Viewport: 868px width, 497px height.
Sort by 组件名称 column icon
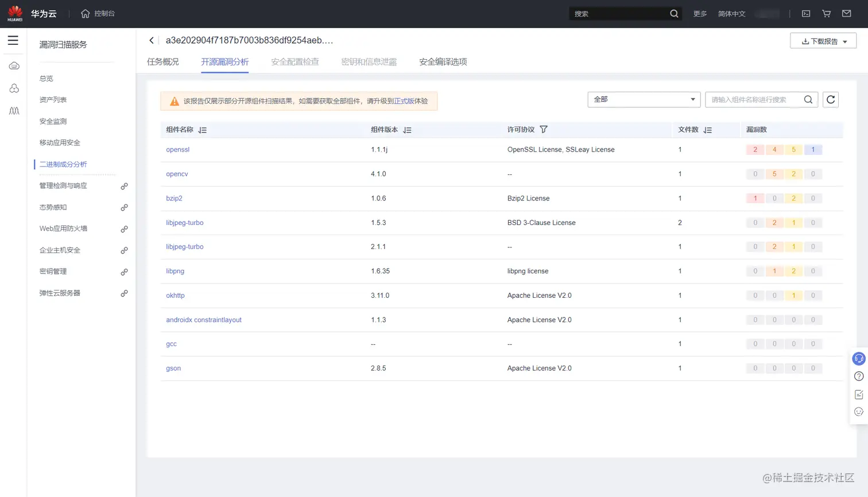coord(202,130)
